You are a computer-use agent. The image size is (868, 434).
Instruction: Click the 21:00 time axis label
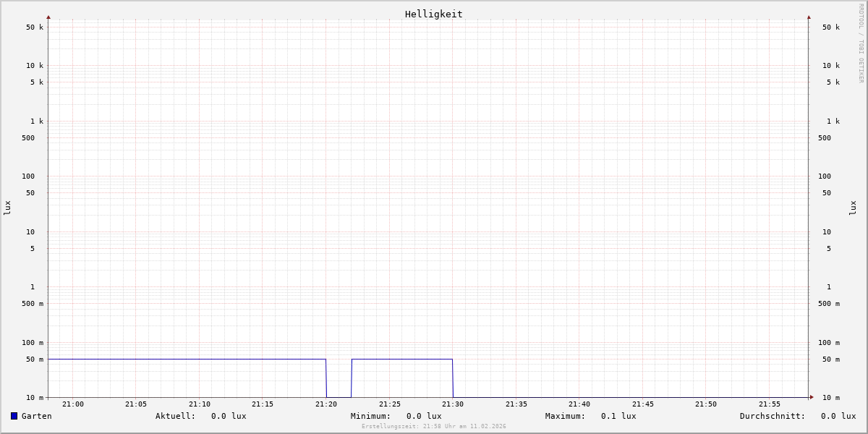point(73,404)
